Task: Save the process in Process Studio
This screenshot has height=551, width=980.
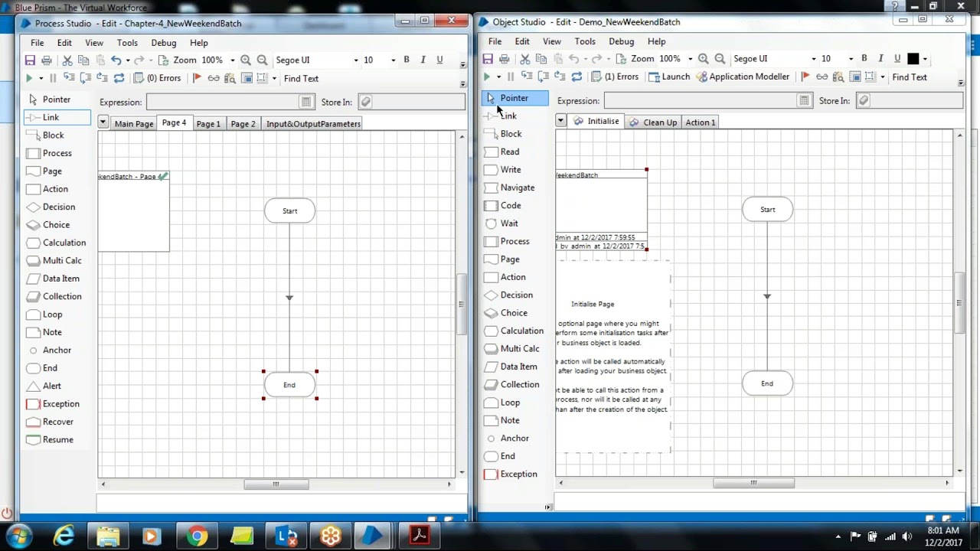Action: coord(30,60)
